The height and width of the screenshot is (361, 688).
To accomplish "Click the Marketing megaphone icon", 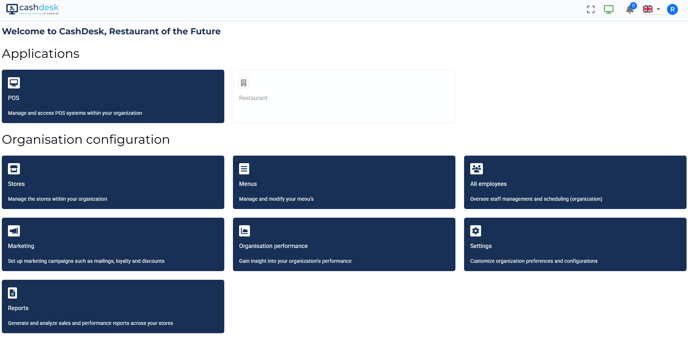I will 14,231.
